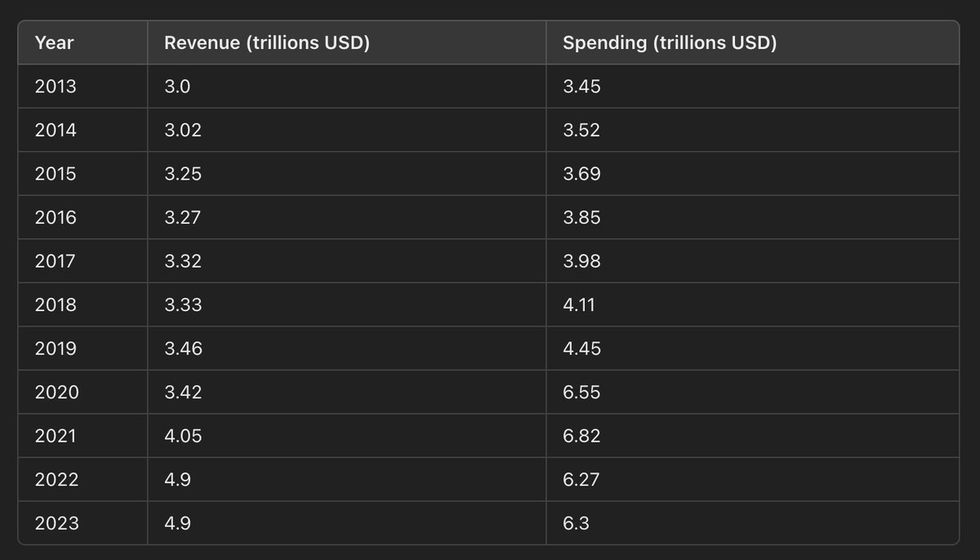Click spending value 3.52 for 2014
The image size is (980, 560).
point(581,130)
